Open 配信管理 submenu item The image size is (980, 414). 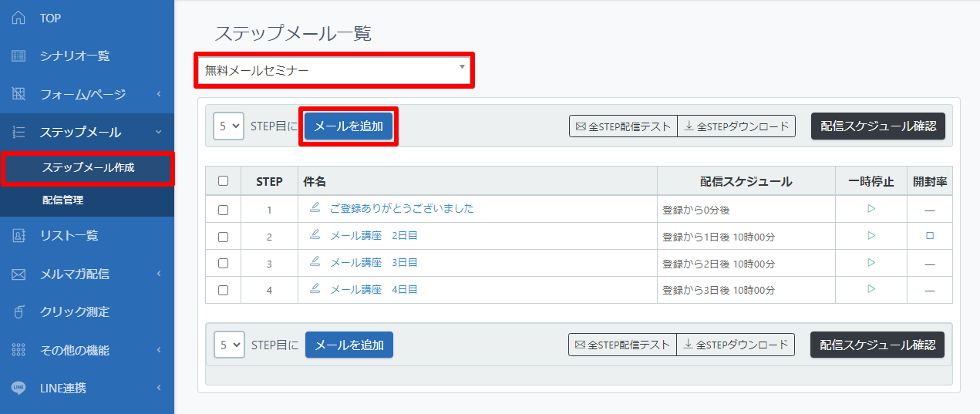[x=62, y=200]
